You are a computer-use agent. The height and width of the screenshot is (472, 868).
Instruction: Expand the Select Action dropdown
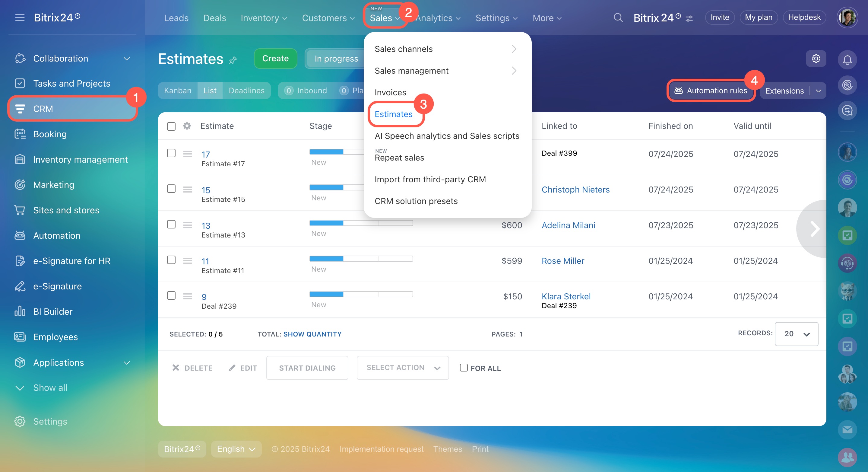click(403, 368)
